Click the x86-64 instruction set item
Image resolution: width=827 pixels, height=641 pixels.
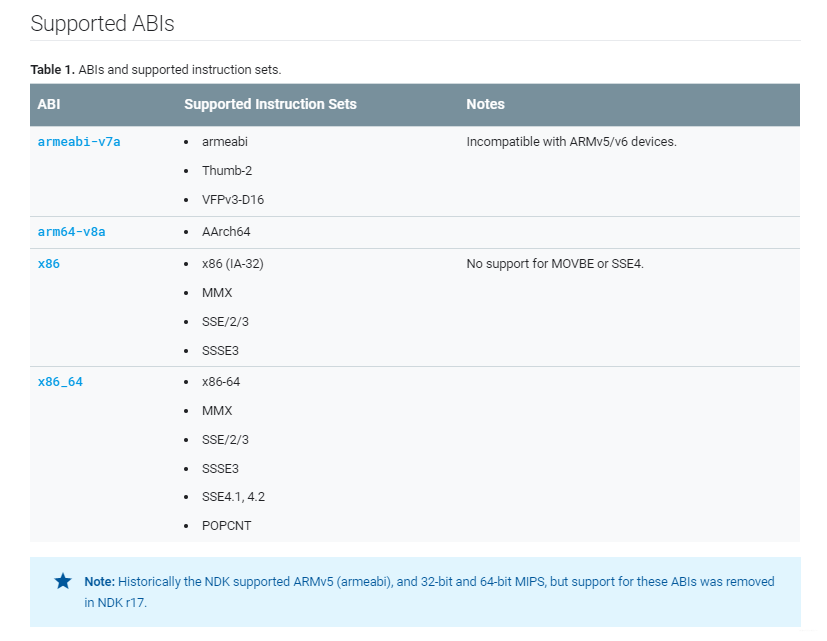click(221, 382)
